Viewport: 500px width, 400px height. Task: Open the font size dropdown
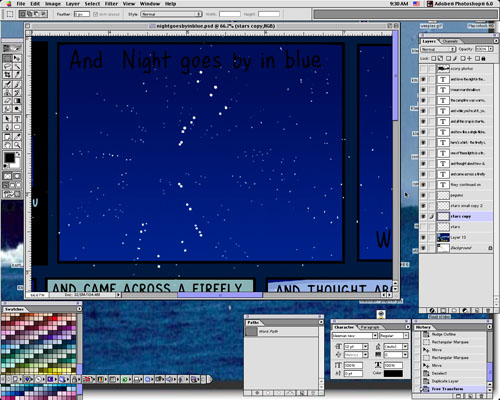[x=365, y=347]
